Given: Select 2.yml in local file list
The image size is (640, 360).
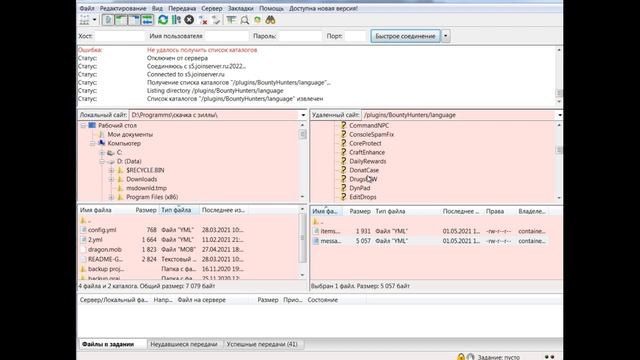Looking at the screenshot, I should tap(95, 240).
